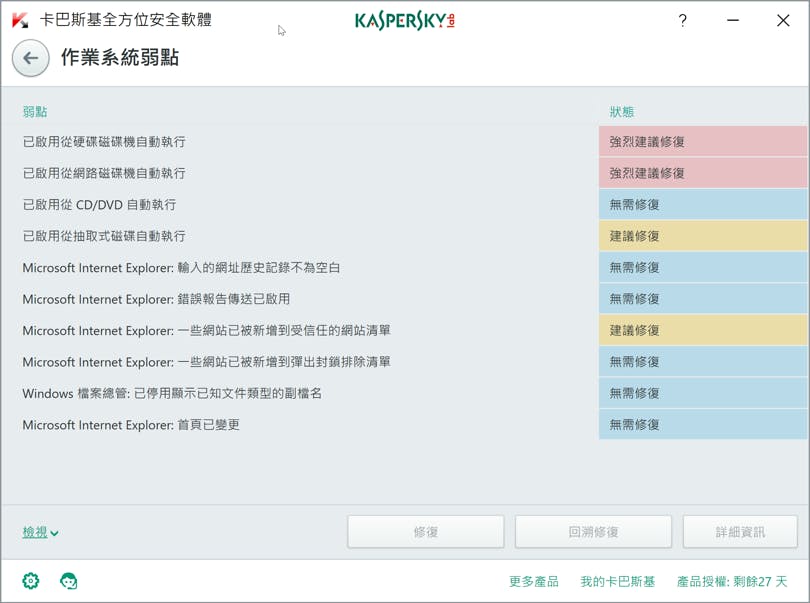Select 已啟用從網路磁碟機自動執行 row

[104, 173]
